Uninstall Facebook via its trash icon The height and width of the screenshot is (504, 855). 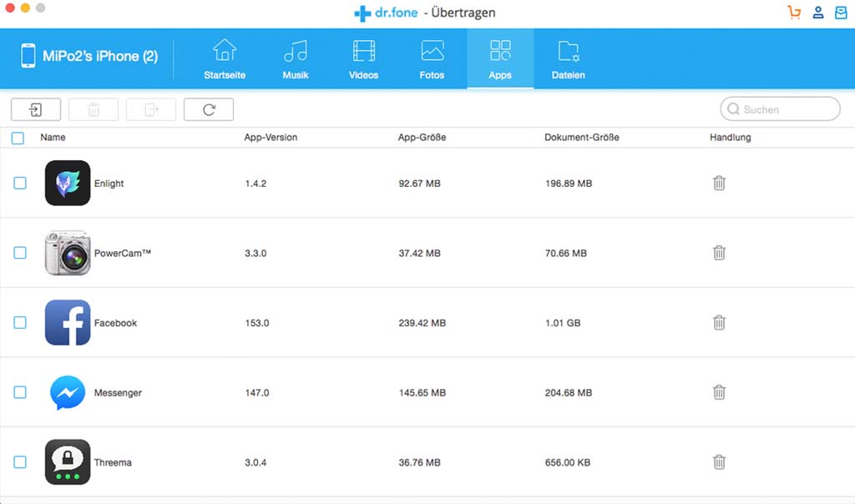[x=719, y=322]
